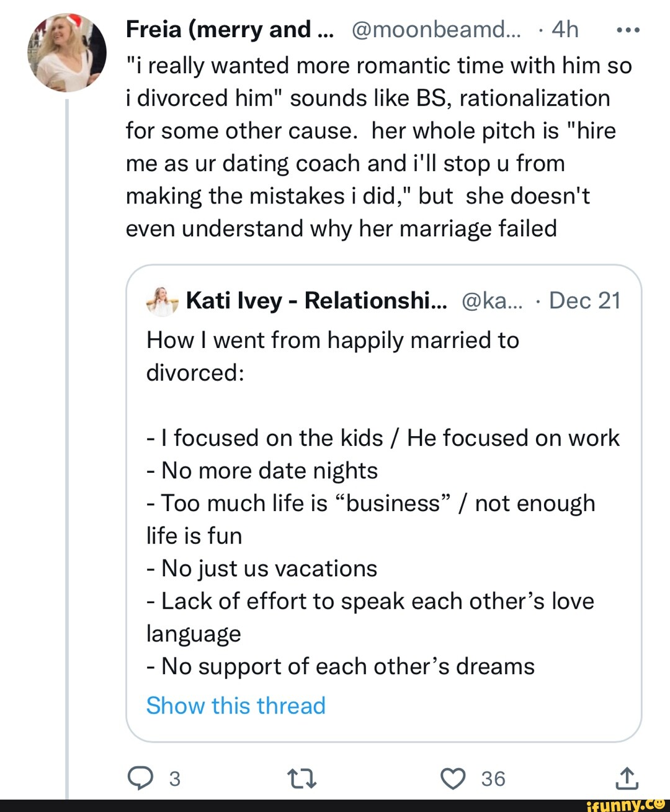Image resolution: width=670 pixels, height=812 pixels.
Task: Like the tweet with the heart icon
Action: 453,778
